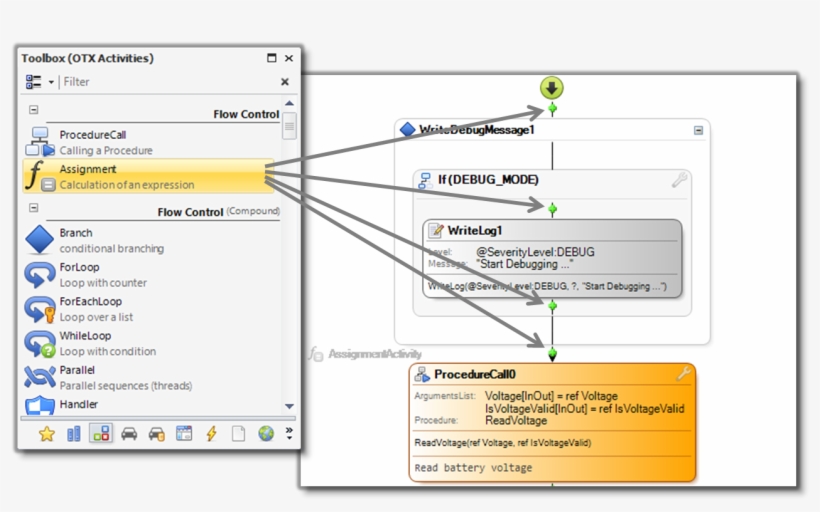This screenshot has height=512, width=820.
Task: Open the toolbox view mode dropdown
Action: coord(51,82)
